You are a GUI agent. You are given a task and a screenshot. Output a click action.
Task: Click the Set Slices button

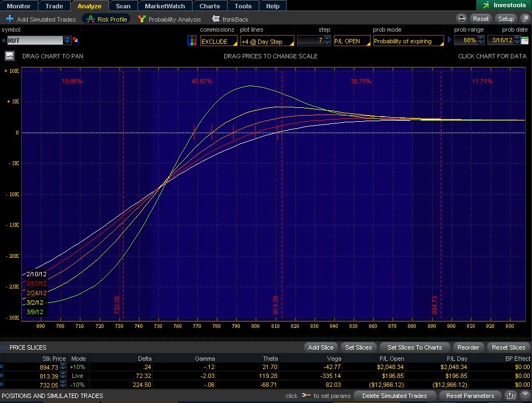coord(358,347)
